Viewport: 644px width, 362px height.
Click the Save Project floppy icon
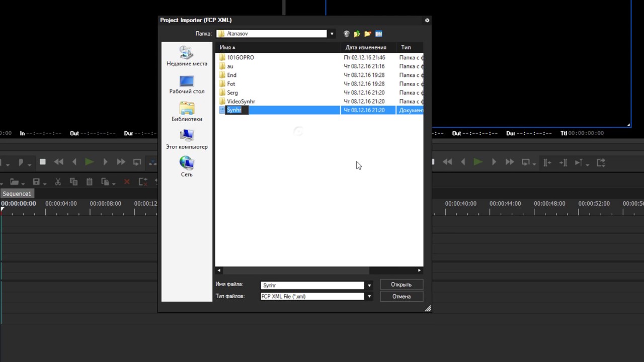36,182
